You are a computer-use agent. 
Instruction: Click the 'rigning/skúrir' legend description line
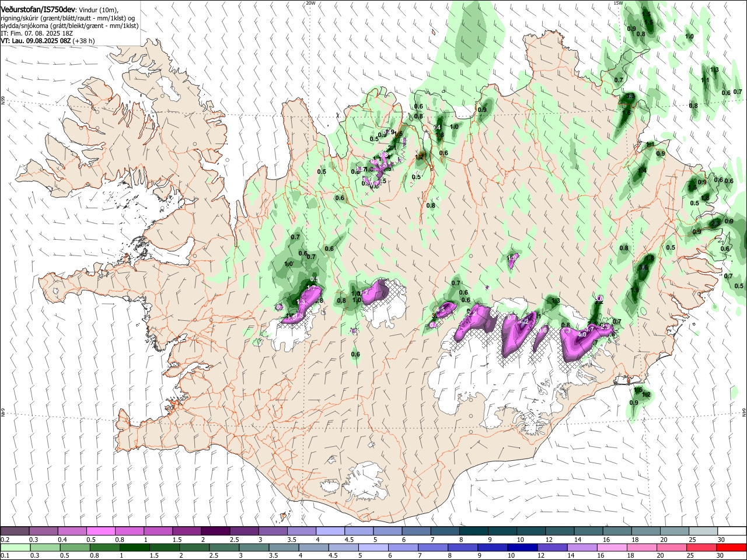point(68,18)
